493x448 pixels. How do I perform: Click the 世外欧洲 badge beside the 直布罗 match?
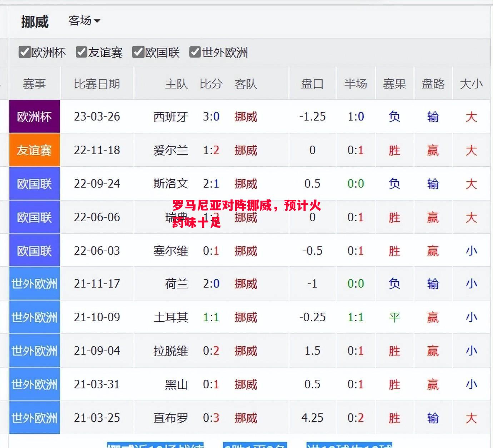pyautogui.click(x=34, y=418)
